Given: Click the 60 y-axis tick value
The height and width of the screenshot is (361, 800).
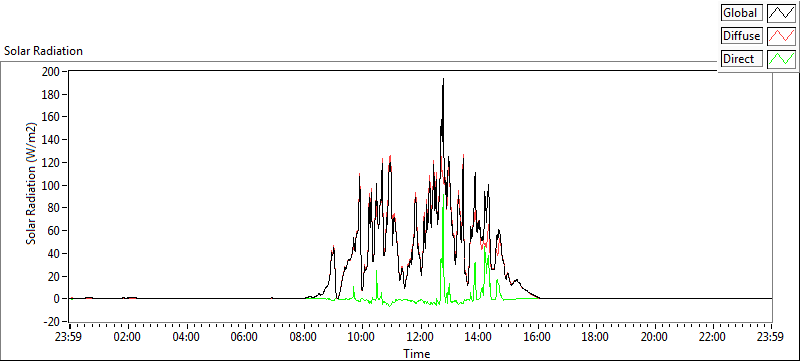Looking at the screenshot, I should (x=54, y=231).
